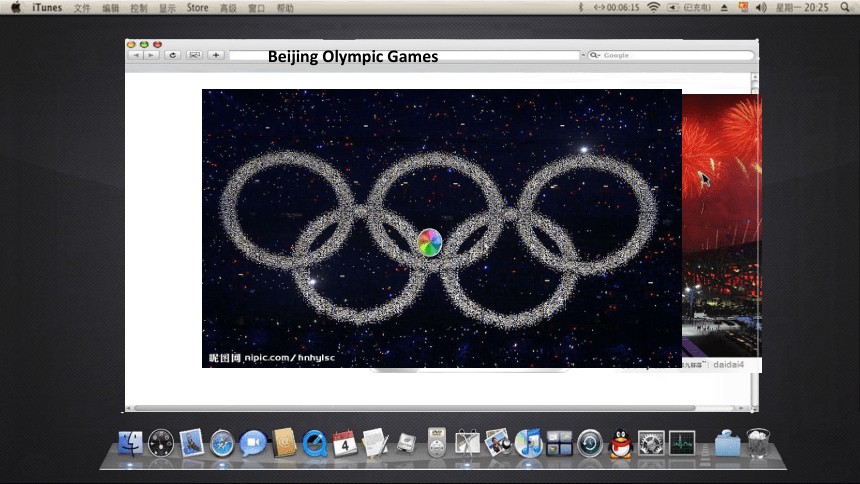Open Spotlight search magnifier
This screenshot has width=860, height=484.
coord(845,7)
